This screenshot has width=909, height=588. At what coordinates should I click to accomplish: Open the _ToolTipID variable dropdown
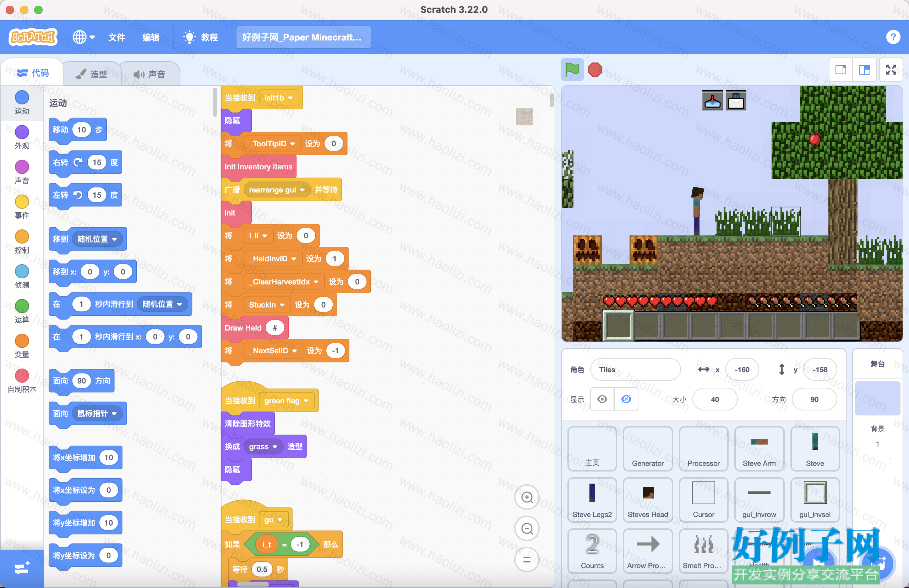click(x=272, y=143)
